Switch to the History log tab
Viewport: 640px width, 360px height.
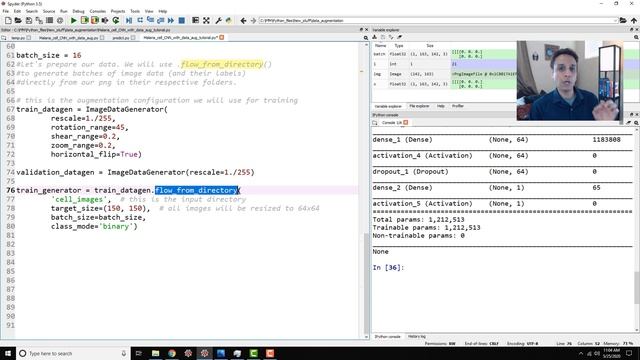point(417,337)
